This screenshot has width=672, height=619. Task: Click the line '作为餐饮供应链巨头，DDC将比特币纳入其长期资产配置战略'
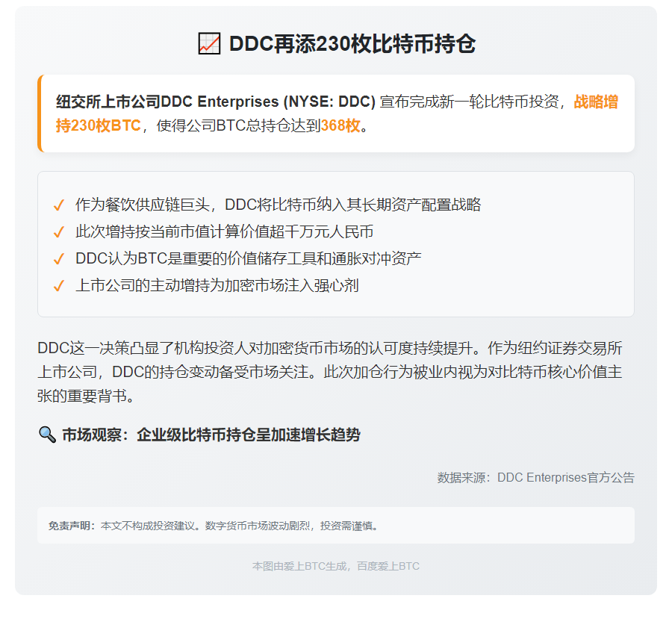point(279,205)
